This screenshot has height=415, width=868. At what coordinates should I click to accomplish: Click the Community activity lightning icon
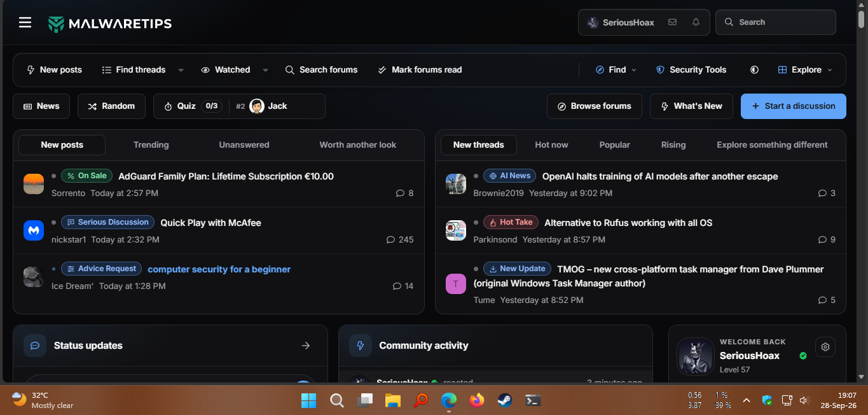361,346
